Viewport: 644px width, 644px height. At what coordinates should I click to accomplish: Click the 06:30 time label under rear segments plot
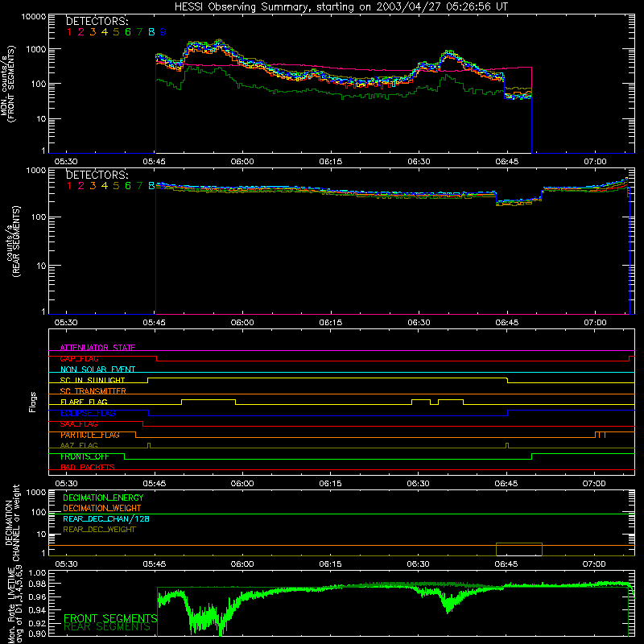419,323
